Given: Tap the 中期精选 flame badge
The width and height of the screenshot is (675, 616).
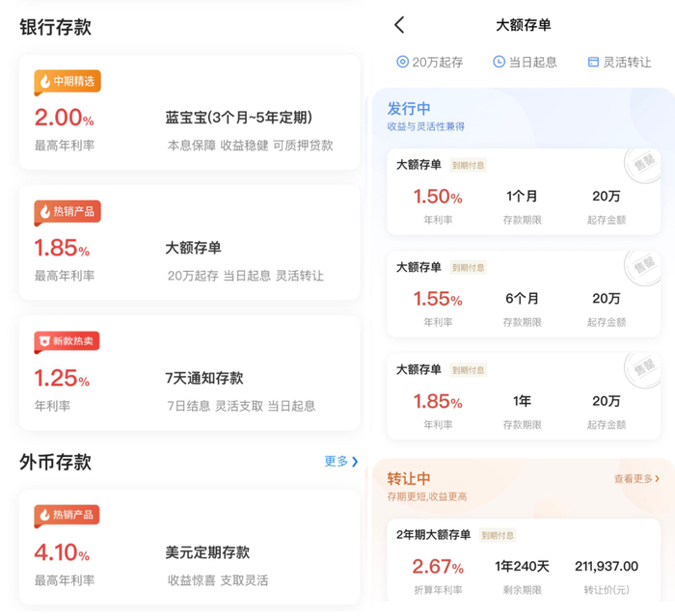Looking at the screenshot, I should tap(67, 82).
